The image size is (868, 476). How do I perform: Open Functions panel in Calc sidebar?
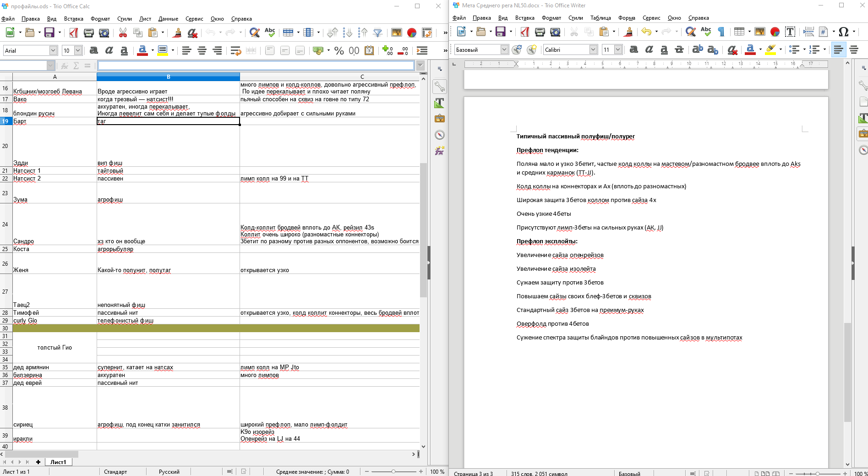click(440, 151)
